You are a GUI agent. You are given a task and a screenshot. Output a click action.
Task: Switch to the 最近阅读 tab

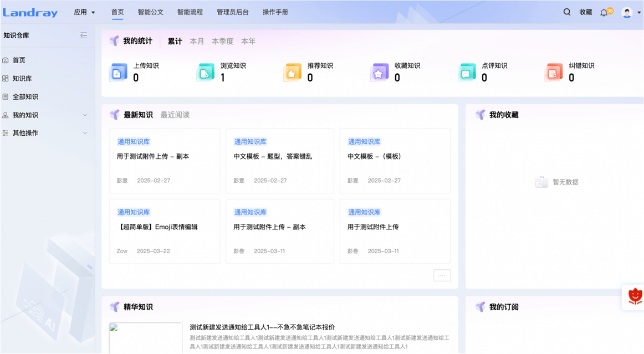175,115
